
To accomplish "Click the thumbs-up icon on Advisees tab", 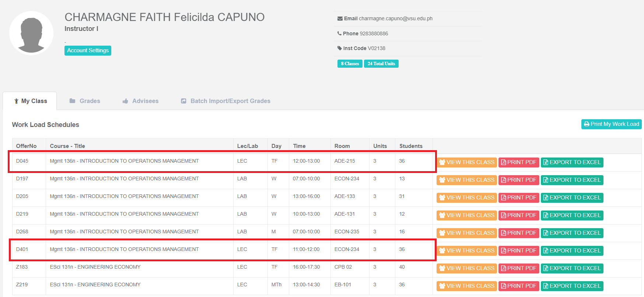I will (125, 101).
